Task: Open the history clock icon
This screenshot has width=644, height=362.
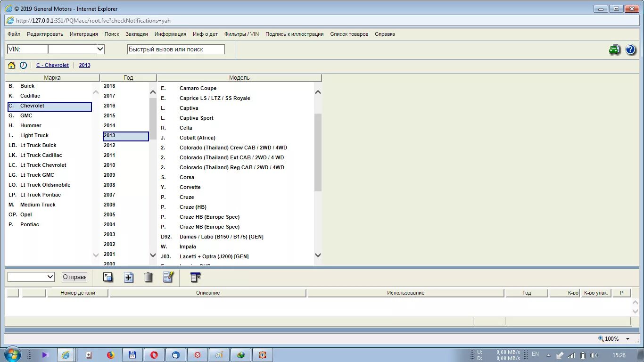Action: point(23,65)
